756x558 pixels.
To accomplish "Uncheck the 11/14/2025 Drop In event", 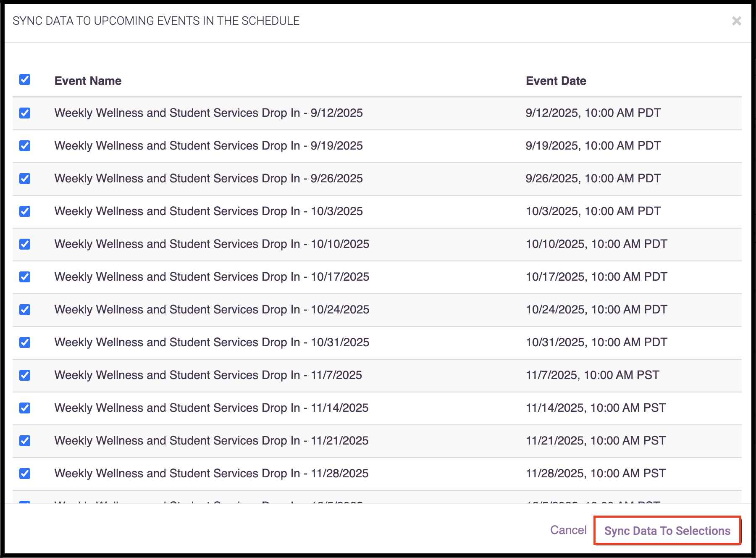I will pyautogui.click(x=25, y=408).
